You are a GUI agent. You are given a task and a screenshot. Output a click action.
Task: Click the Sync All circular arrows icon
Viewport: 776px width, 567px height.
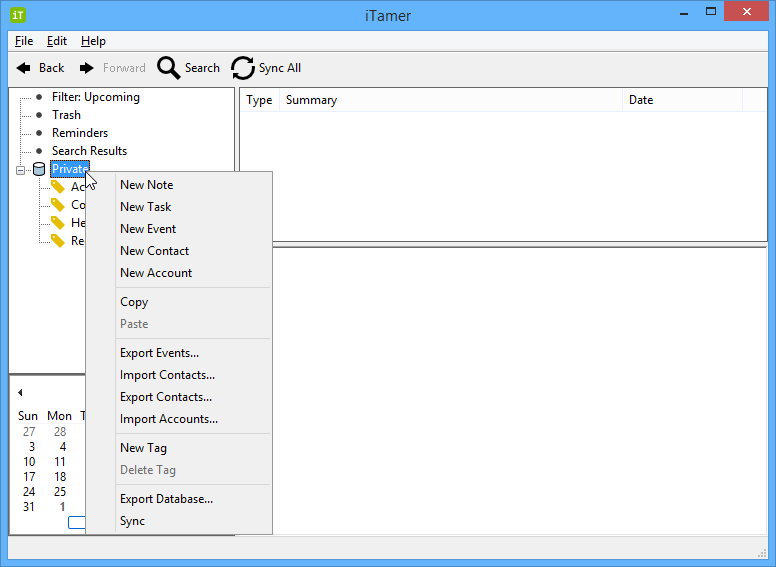(243, 68)
